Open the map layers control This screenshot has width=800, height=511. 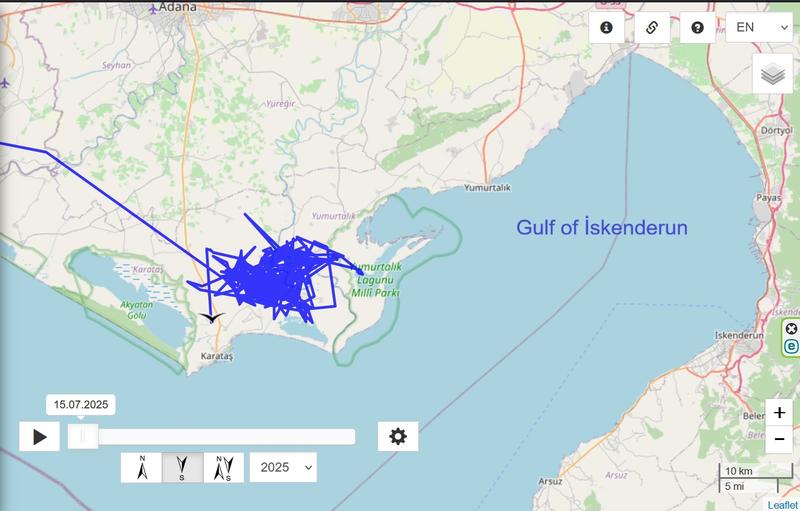(772, 74)
